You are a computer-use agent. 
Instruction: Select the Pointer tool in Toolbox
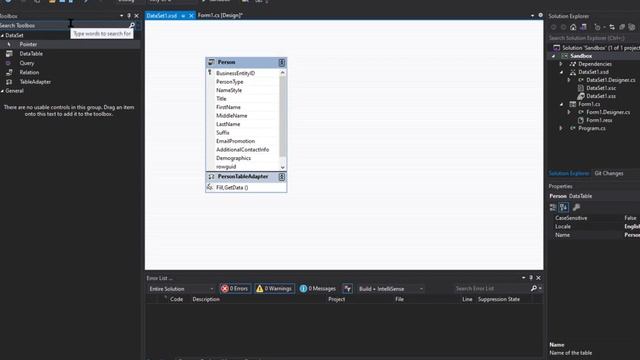pyautogui.click(x=69, y=44)
